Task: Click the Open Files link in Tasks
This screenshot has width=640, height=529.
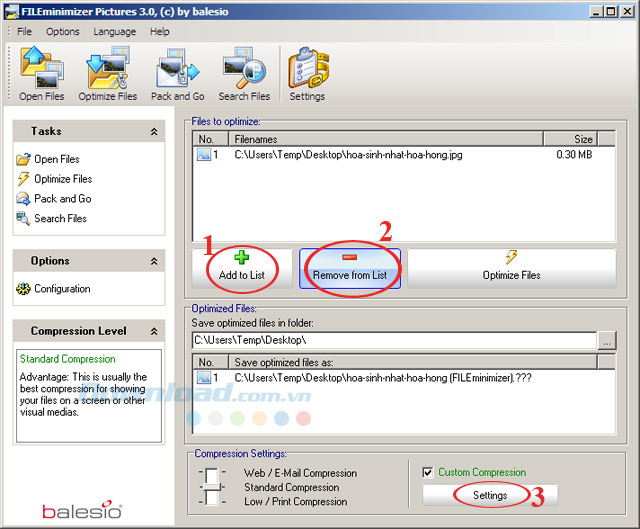Action: (57, 159)
